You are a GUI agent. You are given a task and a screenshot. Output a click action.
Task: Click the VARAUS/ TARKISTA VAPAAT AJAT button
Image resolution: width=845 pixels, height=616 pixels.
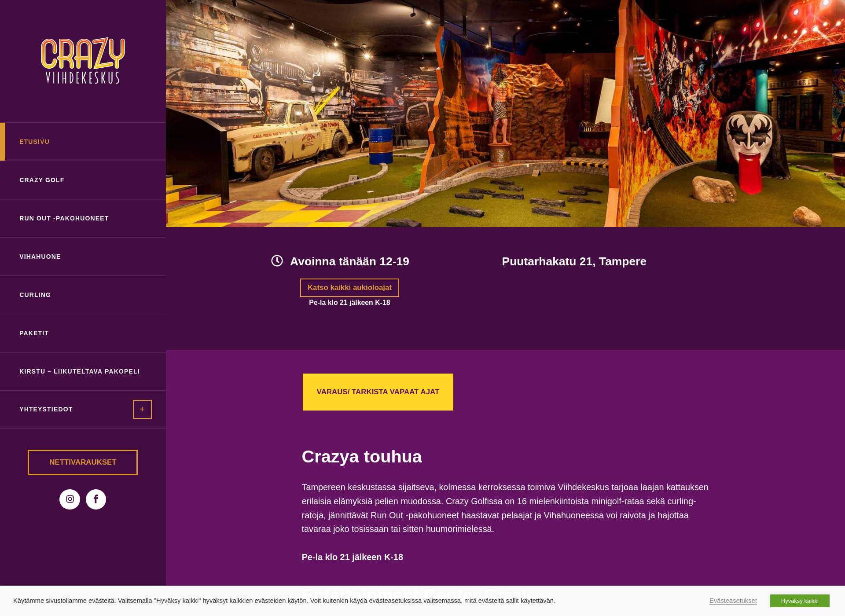(x=378, y=392)
